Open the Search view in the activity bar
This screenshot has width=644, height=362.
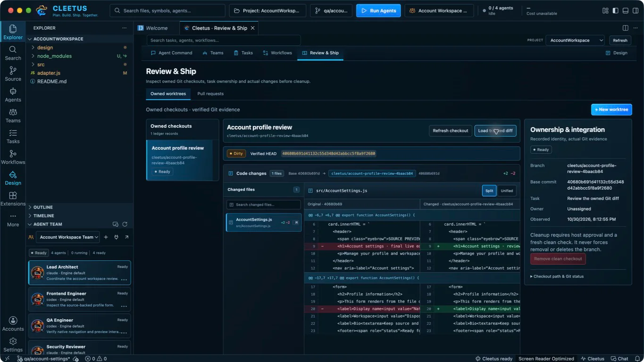point(13,53)
